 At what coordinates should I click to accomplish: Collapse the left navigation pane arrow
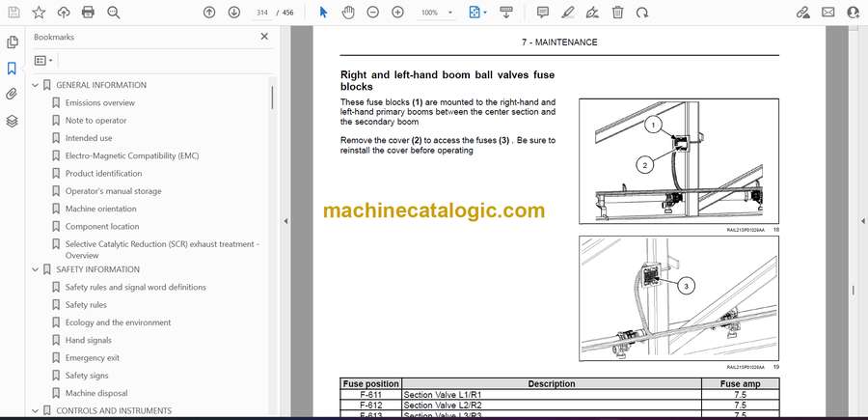pyautogui.click(x=285, y=221)
